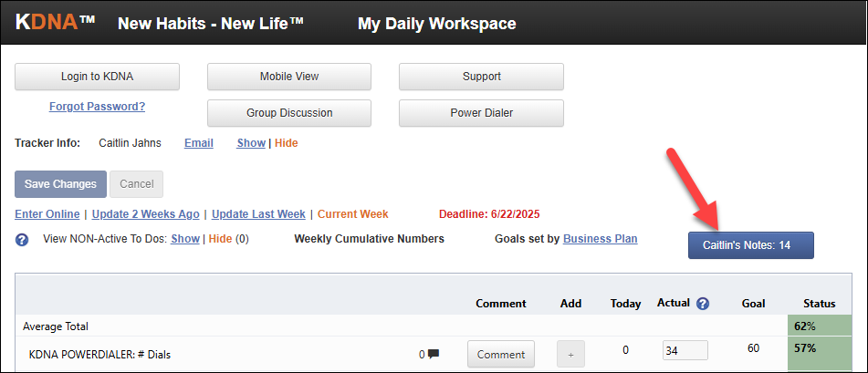Open Group Discussion
Image resolution: width=868 pixels, height=373 pixels.
(289, 113)
